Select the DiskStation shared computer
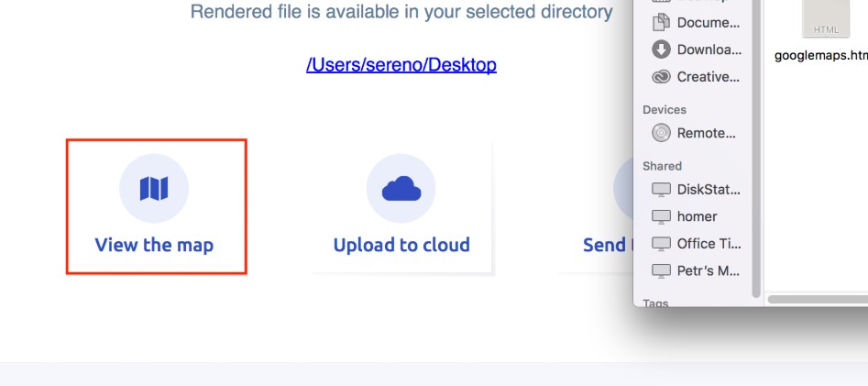This screenshot has width=868, height=386. click(x=697, y=190)
